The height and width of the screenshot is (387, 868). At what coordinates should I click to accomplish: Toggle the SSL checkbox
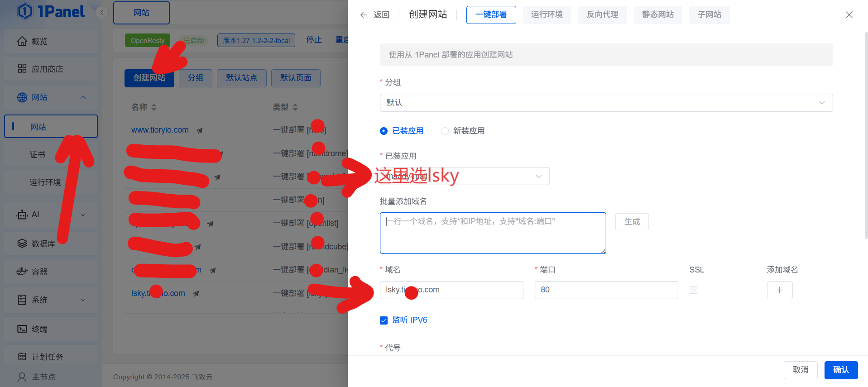[x=693, y=290]
